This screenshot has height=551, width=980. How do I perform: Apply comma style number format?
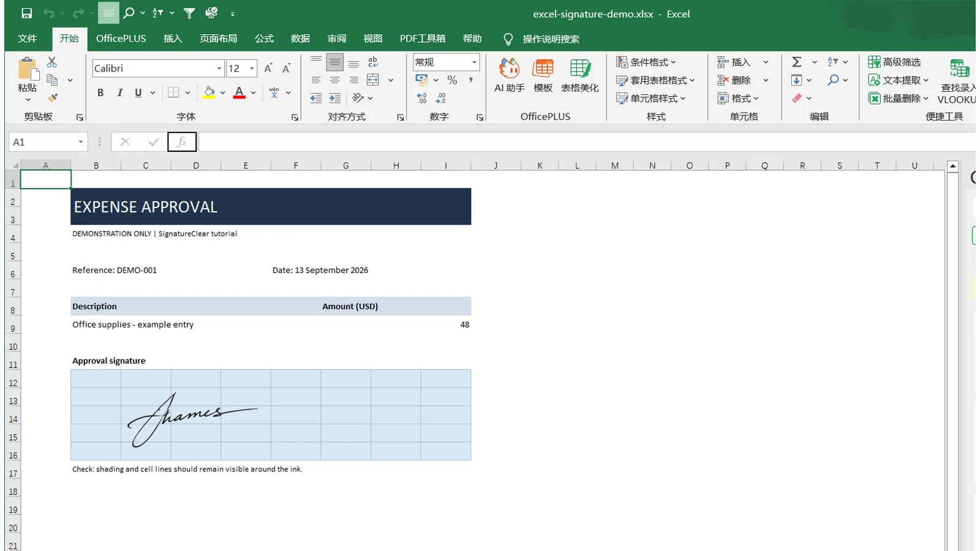pyautogui.click(x=470, y=80)
